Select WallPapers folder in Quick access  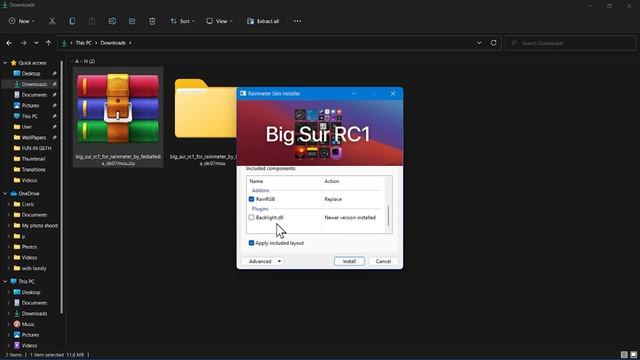(x=33, y=138)
